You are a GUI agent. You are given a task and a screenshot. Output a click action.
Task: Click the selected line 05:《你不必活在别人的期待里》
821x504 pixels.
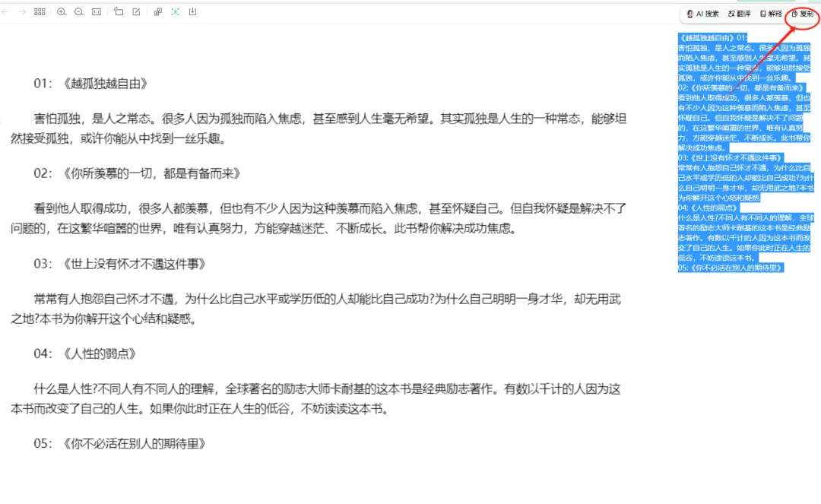(731, 268)
